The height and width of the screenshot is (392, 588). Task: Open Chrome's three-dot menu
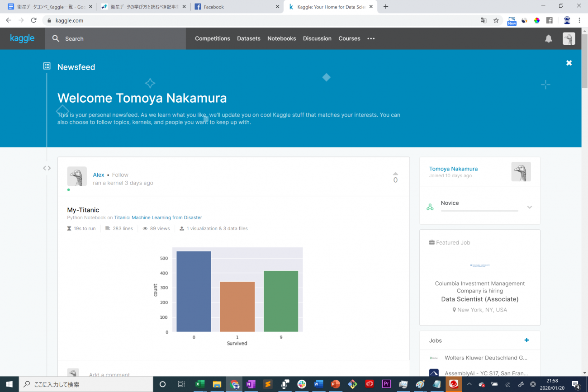[x=579, y=20]
